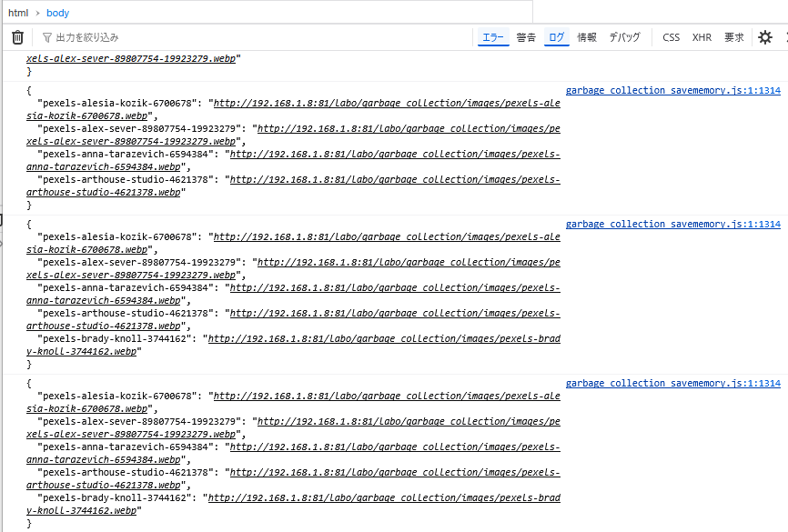The height and width of the screenshot is (532, 788).
Task: Select the body breadcrumb node
Action: point(58,13)
